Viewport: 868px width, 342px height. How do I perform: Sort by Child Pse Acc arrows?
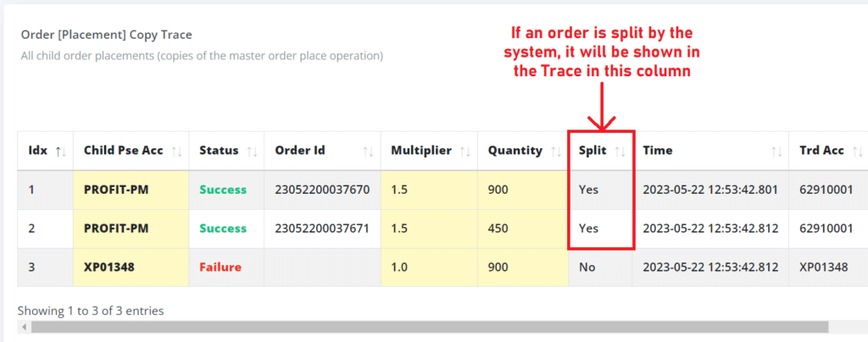pyautogui.click(x=177, y=151)
